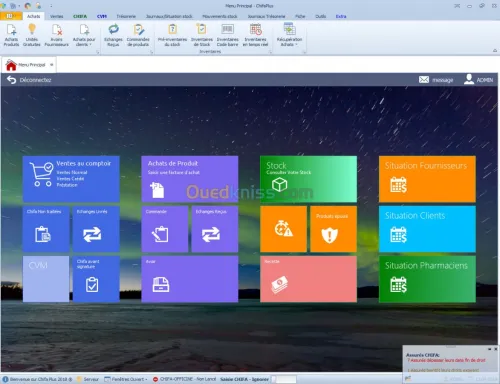500x384 pixels.
Task: Open Inventaires Code barre tool
Action: pos(227,35)
